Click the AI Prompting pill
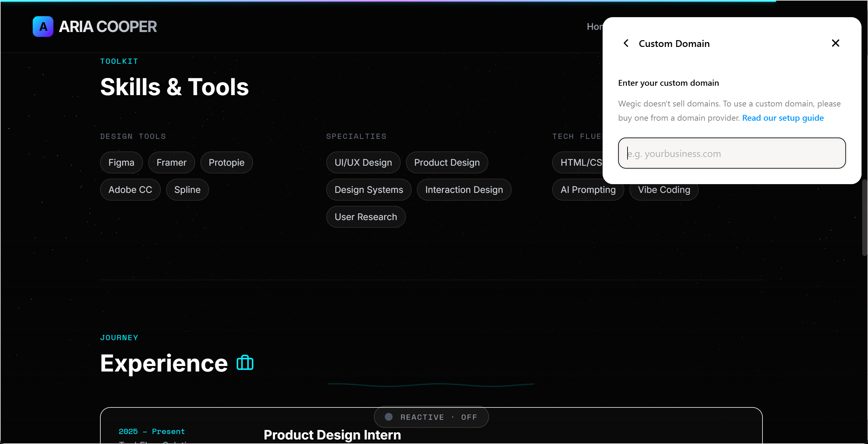The height and width of the screenshot is (444, 868). 588,190
